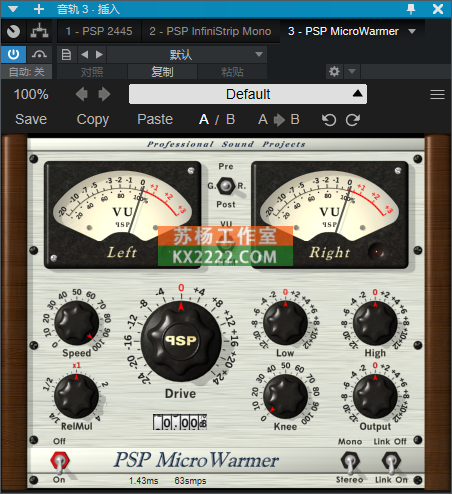
Task: Open the Default preset selector
Action: [x=248, y=94]
